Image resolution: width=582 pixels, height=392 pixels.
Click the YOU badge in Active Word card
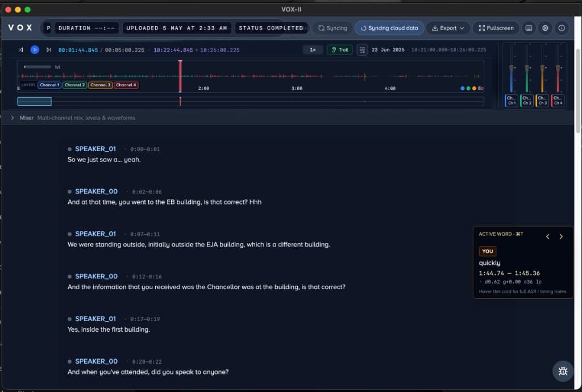[x=487, y=251]
